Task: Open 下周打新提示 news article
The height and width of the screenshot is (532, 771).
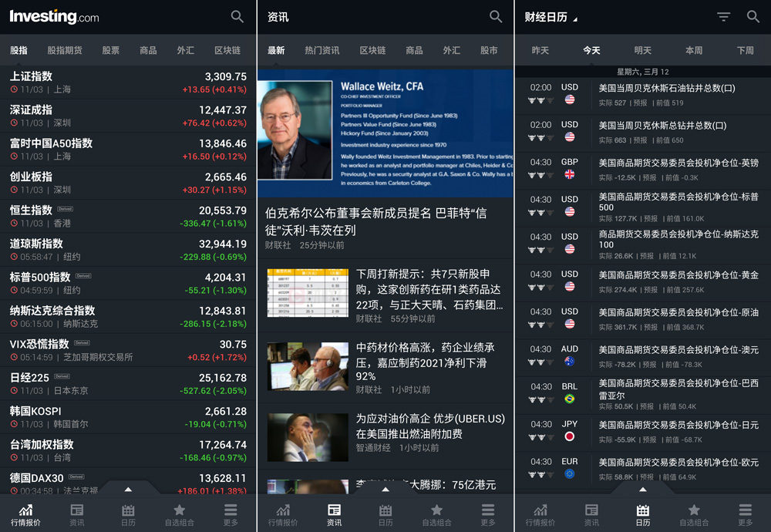Action: (385, 295)
